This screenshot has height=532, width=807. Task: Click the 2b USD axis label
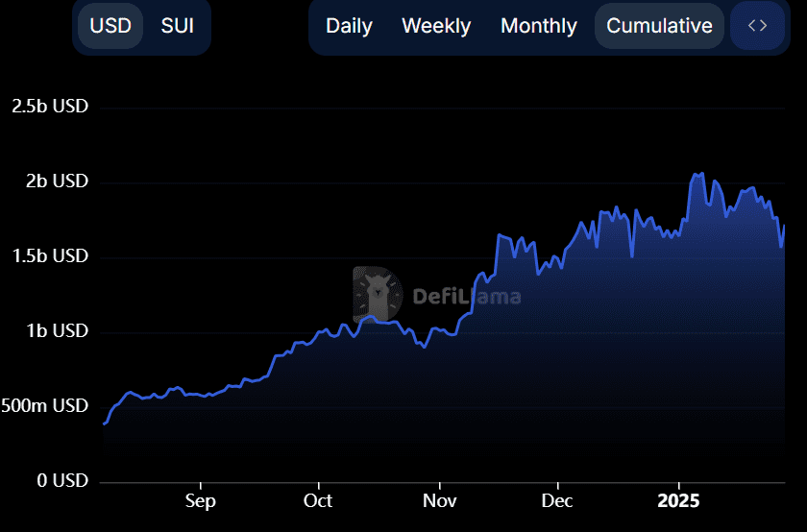tap(57, 181)
